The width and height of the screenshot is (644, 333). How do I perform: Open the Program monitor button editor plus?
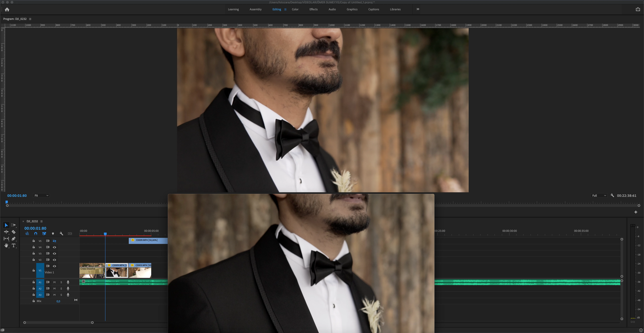(x=635, y=212)
